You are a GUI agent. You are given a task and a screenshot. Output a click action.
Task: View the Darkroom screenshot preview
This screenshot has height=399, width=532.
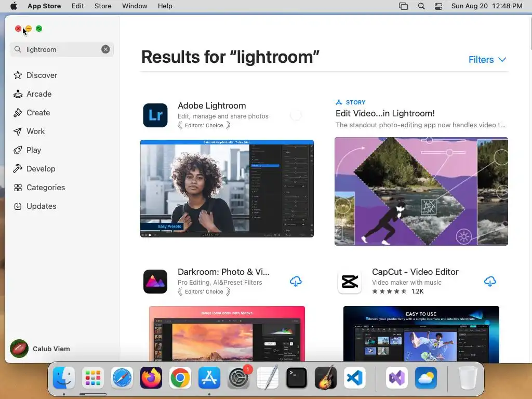tap(227, 334)
